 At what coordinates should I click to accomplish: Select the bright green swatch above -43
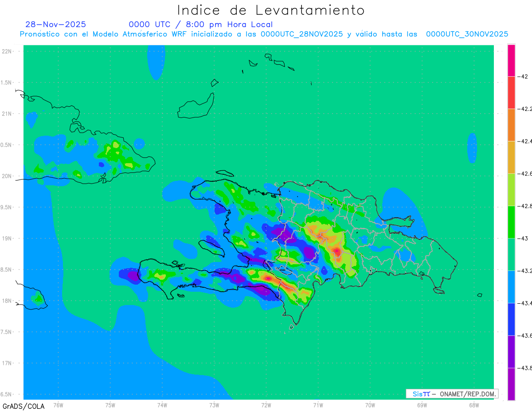point(511,222)
